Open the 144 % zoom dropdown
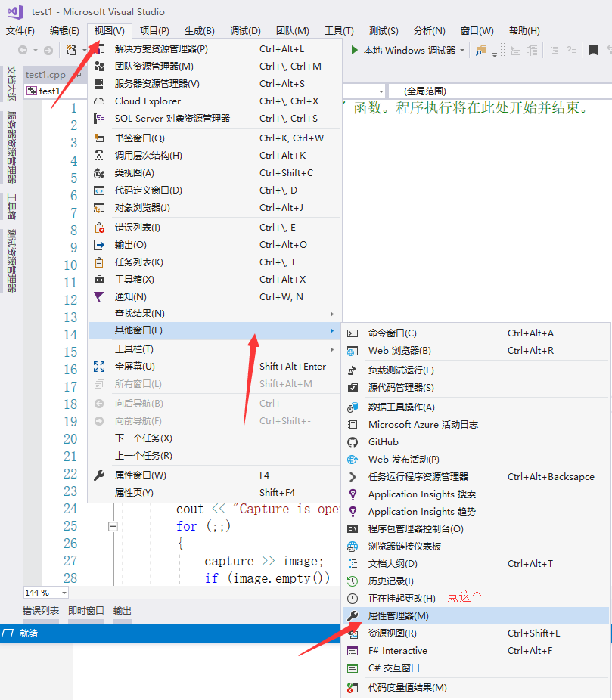The image size is (612, 700). pyautogui.click(x=64, y=593)
